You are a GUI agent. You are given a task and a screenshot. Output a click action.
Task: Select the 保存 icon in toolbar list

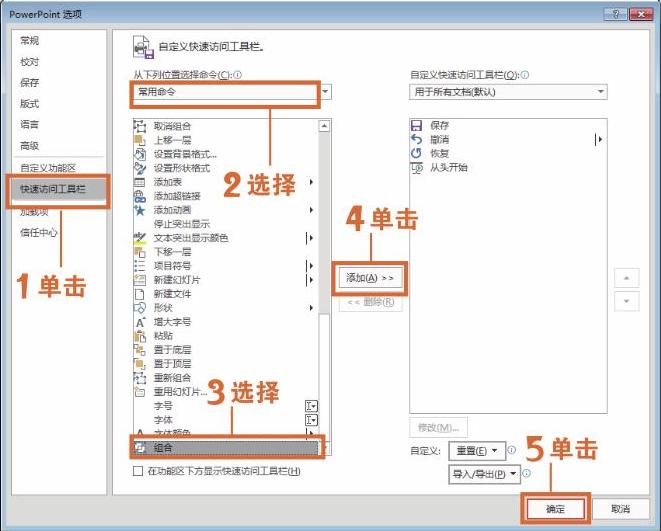[x=416, y=126]
